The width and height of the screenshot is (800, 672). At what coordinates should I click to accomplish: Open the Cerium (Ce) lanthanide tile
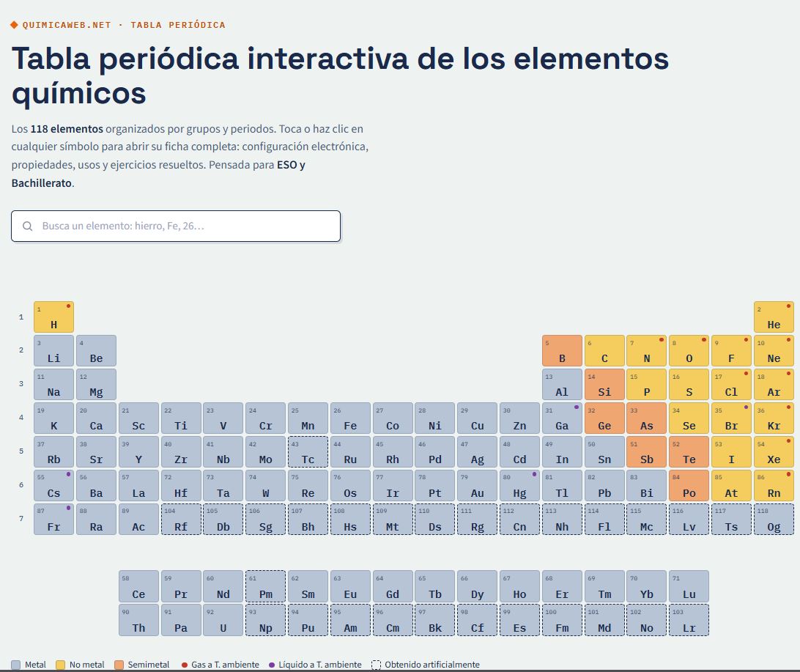coord(138,586)
